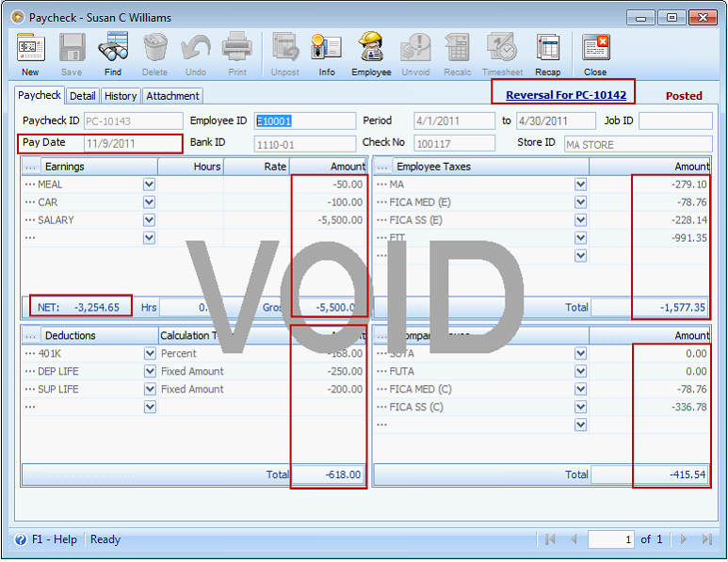Click the Pay Date field 11/9/2011

[133, 143]
